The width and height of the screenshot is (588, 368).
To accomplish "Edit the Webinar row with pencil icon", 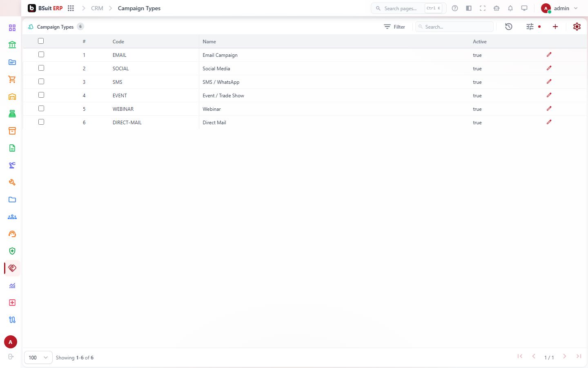I will click(549, 108).
